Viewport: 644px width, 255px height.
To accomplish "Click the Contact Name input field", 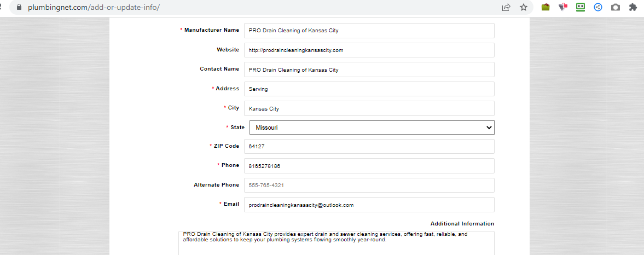I will pyautogui.click(x=369, y=69).
